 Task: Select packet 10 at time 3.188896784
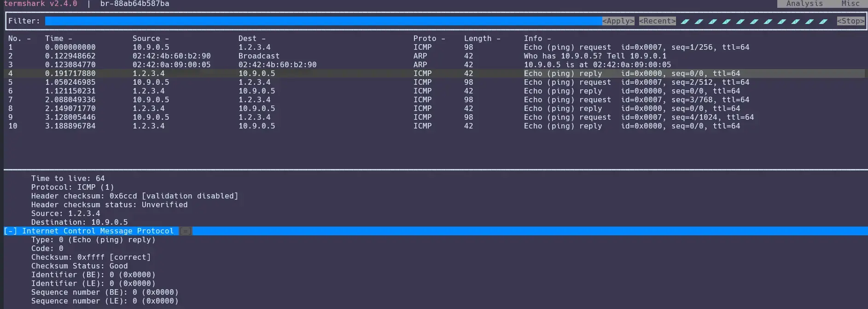[434, 126]
